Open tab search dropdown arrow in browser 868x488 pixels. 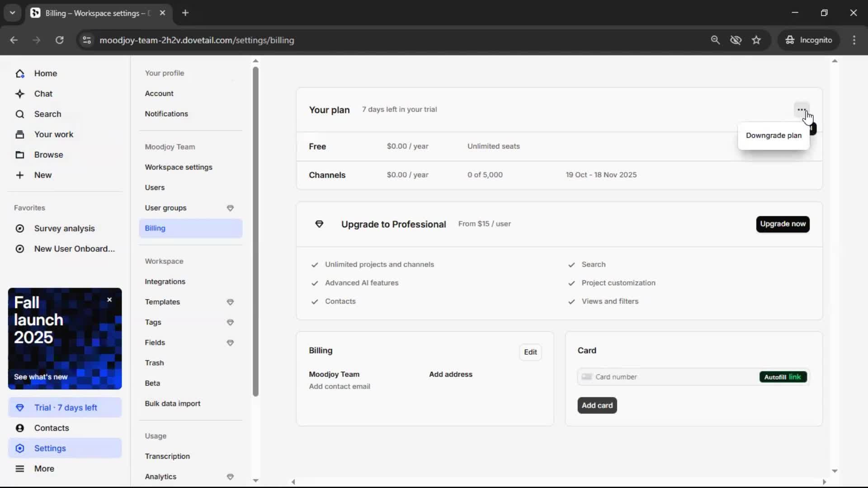[12, 13]
